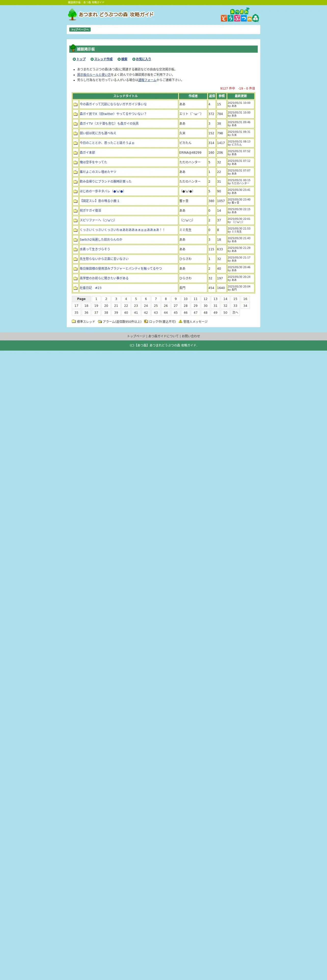The image size is (327, 980).
Task: Click folder icon for 祝ポケガイ復活 row
Action: point(75,211)
